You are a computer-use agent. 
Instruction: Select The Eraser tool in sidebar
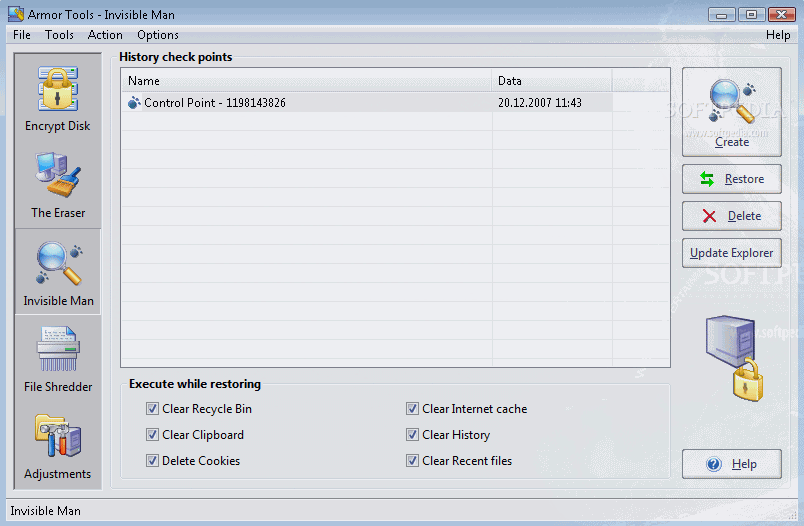(x=58, y=184)
